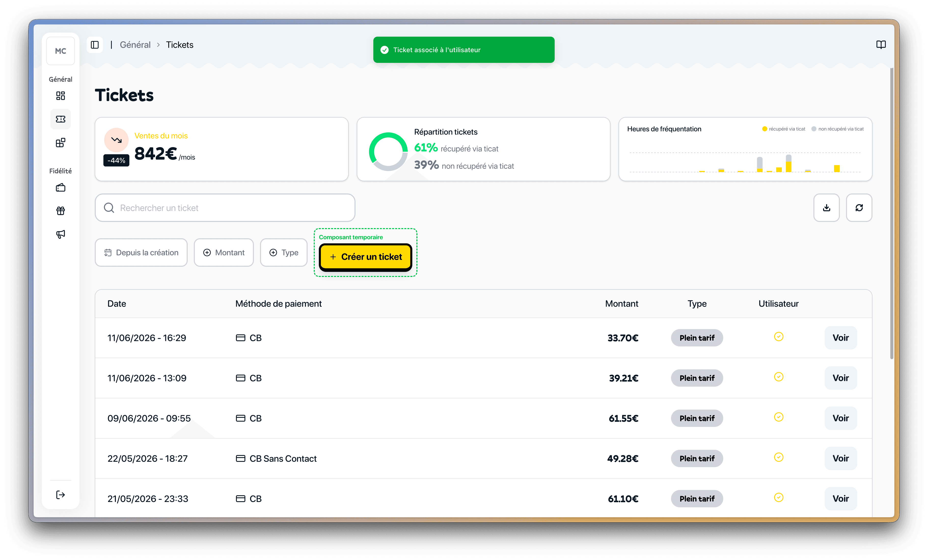This screenshot has width=928, height=560.
Task: Click the Méthode de paiement column header
Action: [x=278, y=304]
